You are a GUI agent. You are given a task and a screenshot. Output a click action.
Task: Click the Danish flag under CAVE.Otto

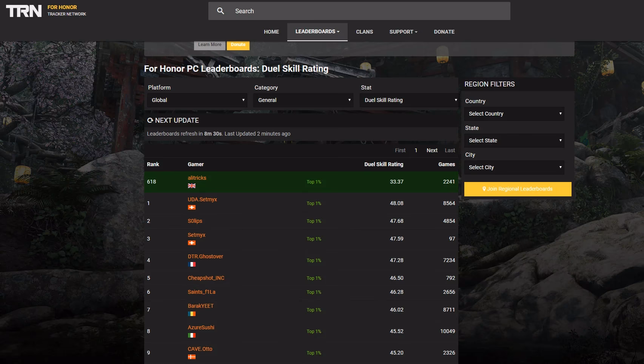tap(192, 356)
